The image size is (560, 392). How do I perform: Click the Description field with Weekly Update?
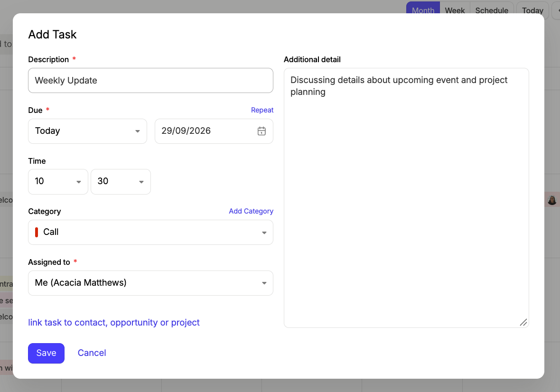151,80
